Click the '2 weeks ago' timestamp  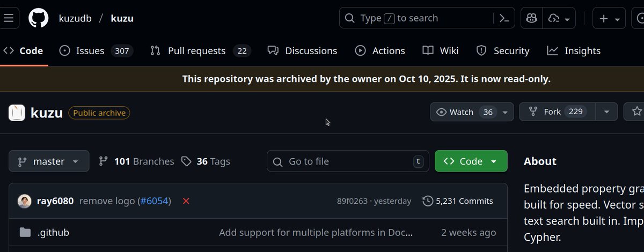(469, 233)
